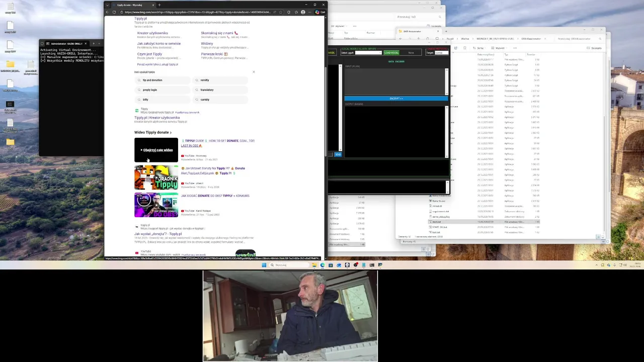This screenshot has width=644, height=362.
Task: Expand the 'Wideo Tipply donate' section
Action: click(x=153, y=132)
